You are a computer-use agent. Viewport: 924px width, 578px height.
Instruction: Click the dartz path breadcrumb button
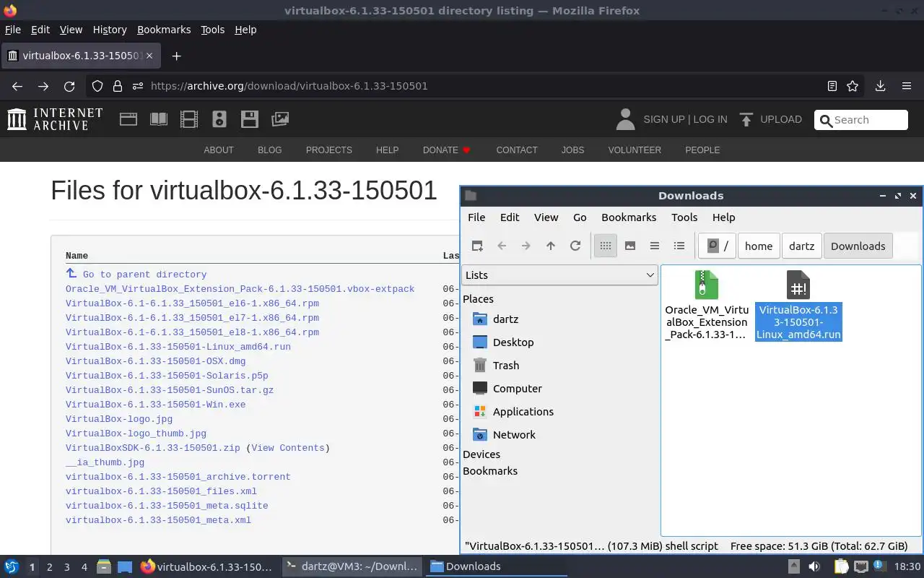point(801,246)
